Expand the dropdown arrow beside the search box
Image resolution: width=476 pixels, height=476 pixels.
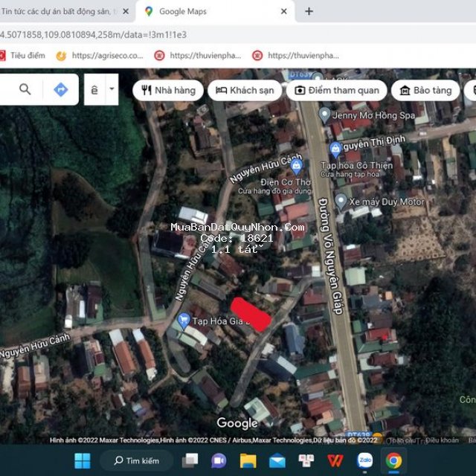(112, 89)
